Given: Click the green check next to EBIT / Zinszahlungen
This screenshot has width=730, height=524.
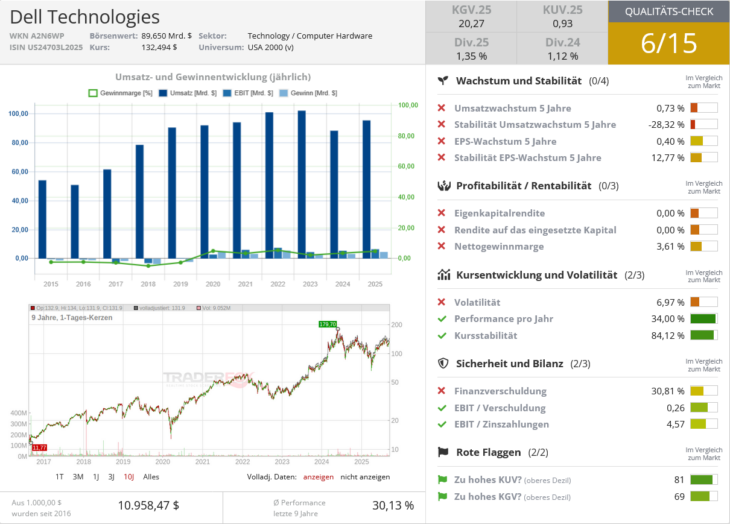Looking at the screenshot, I should 442,424.
